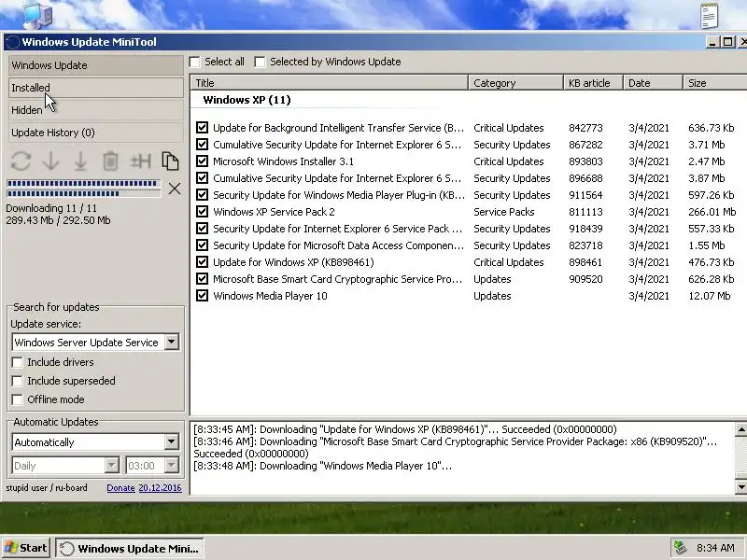The image size is (747, 560).
Task: Click Windows Update Mini... taskbar button
Action: click(130, 548)
